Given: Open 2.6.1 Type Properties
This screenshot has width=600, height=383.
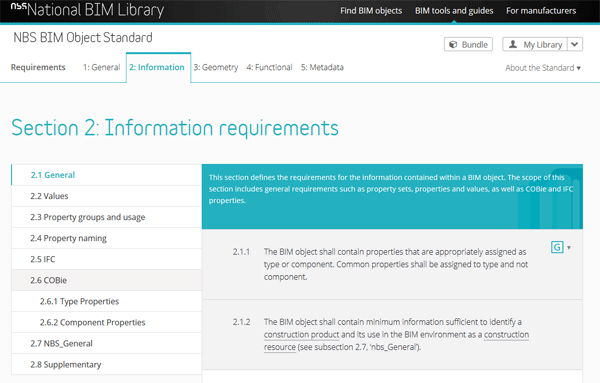Looking at the screenshot, I should (x=106, y=301).
